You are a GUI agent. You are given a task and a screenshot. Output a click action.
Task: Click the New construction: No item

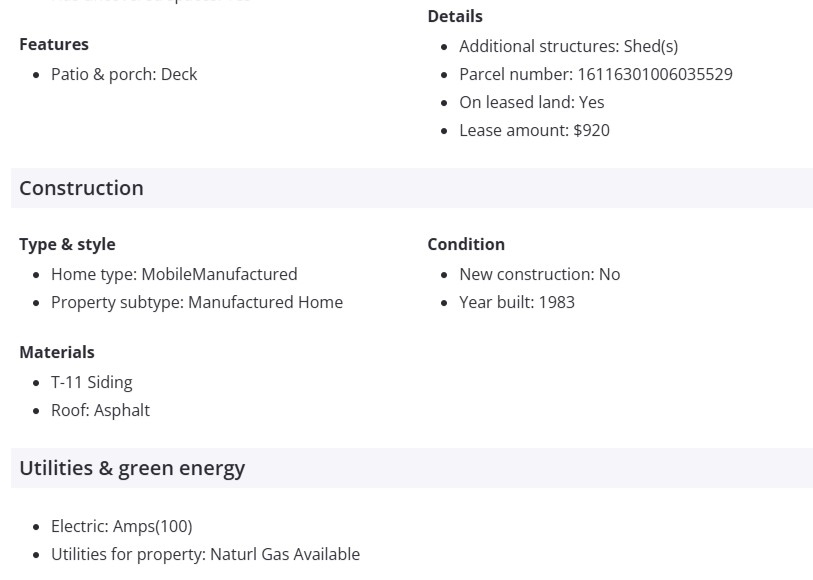pos(539,274)
